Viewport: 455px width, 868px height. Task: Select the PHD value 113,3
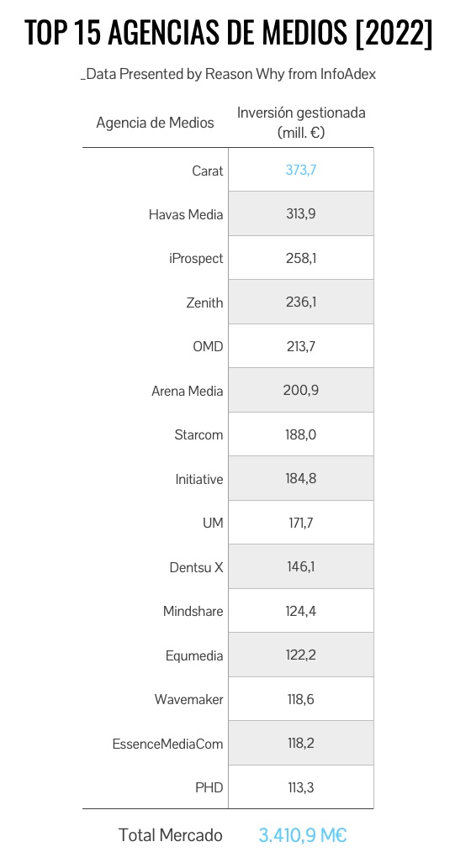(301, 787)
